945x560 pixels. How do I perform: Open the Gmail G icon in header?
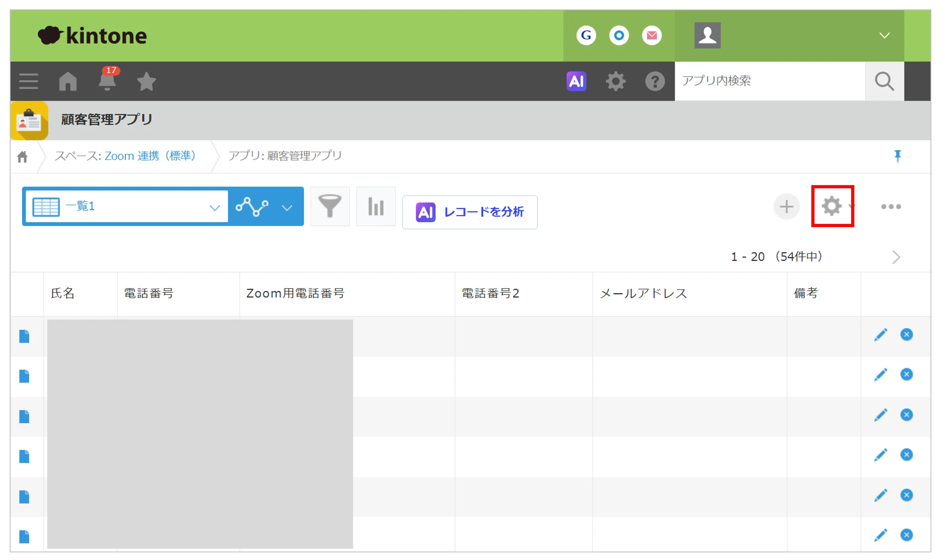pyautogui.click(x=586, y=36)
